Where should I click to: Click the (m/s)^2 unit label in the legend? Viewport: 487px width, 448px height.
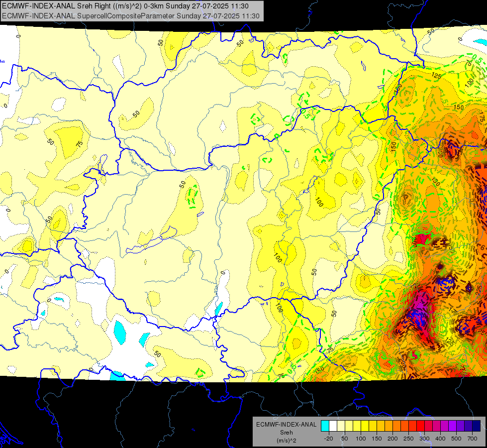(287, 441)
